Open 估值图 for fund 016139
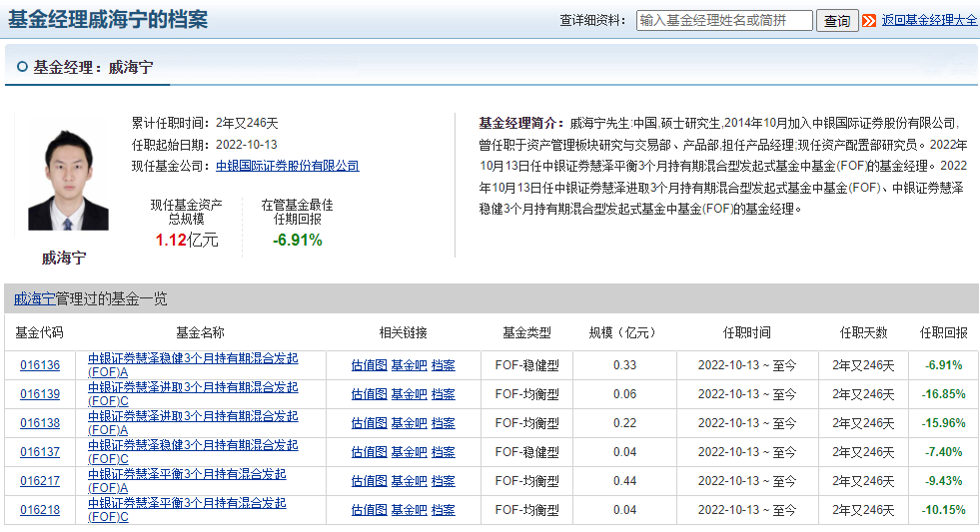 (369, 394)
